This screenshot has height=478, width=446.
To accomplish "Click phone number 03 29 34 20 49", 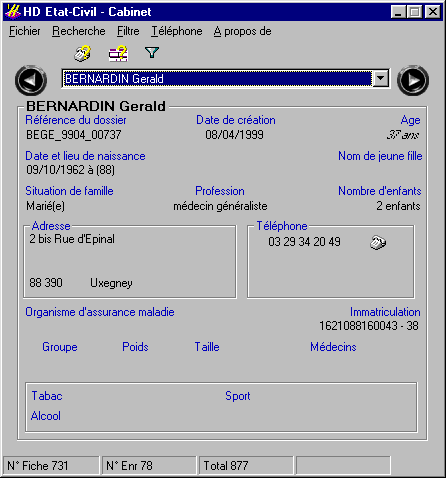I will coord(304,242).
